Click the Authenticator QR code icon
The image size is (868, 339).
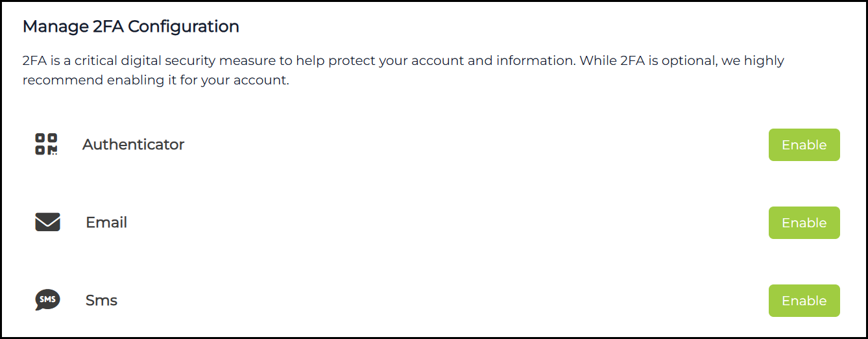coord(46,144)
